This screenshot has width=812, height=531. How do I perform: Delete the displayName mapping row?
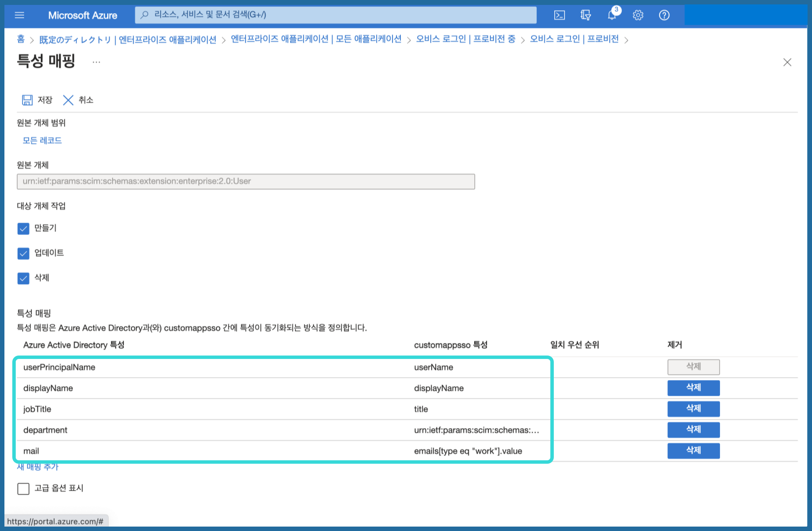click(x=693, y=388)
